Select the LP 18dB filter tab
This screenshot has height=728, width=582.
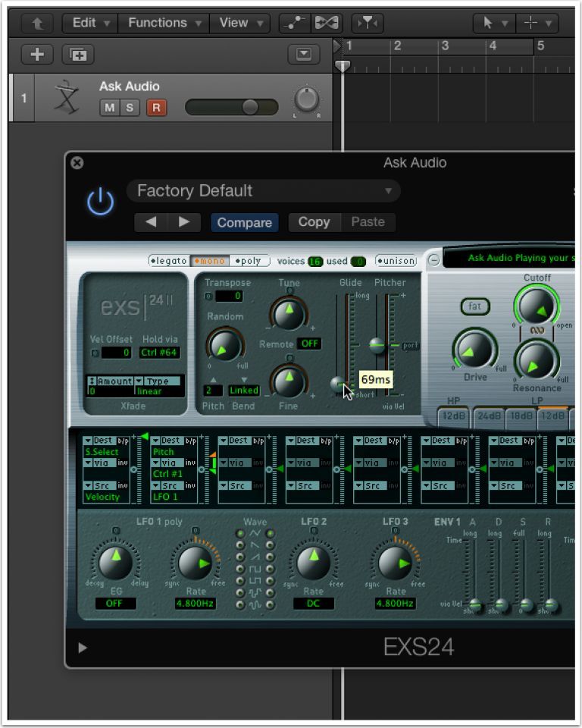[x=521, y=416]
